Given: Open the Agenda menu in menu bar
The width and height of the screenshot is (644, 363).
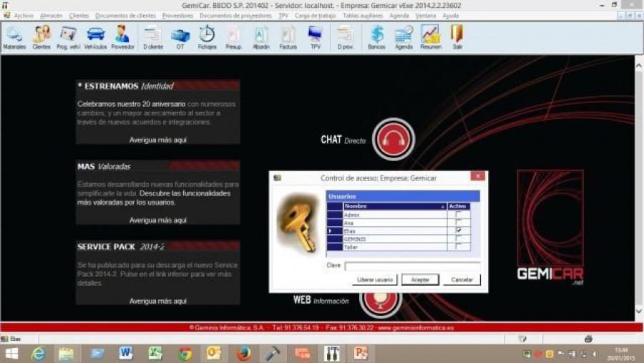Looking at the screenshot, I should (x=399, y=16).
